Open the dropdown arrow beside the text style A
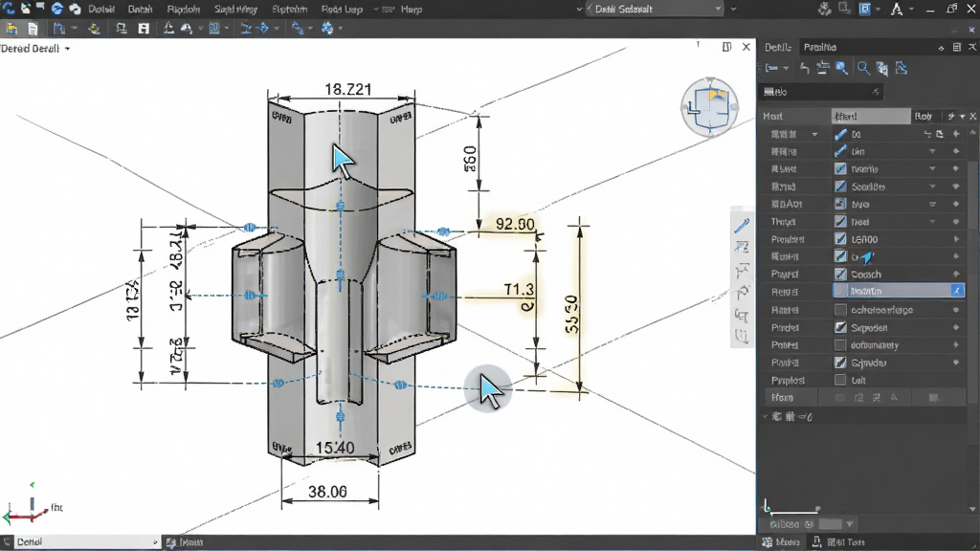The width and height of the screenshot is (980, 551). click(912, 9)
